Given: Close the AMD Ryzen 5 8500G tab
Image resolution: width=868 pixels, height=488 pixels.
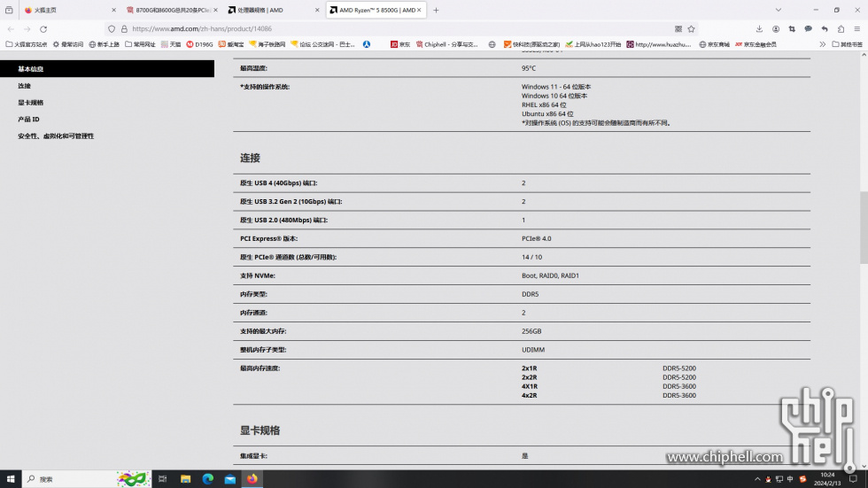Looking at the screenshot, I should 419,10.
